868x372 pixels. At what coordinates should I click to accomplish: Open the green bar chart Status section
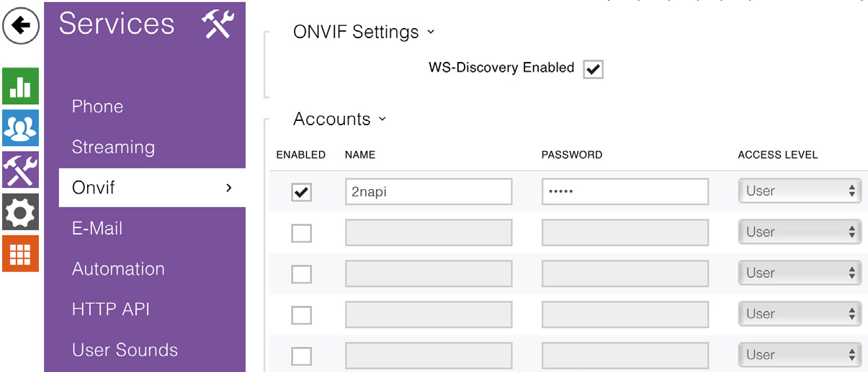pyautogui.click(x=20, y=87)
